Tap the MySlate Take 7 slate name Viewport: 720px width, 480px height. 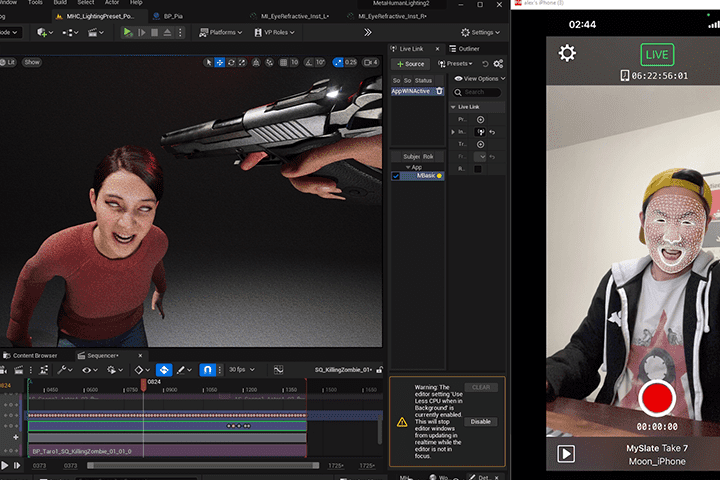657,448
